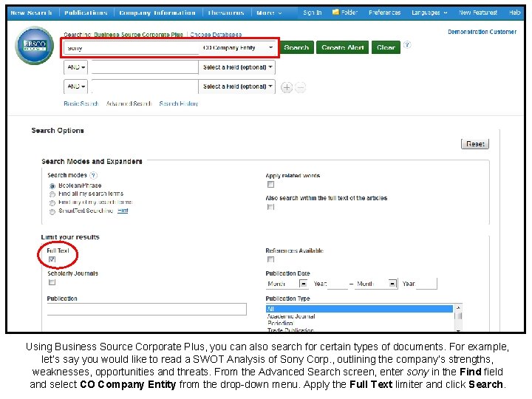Click Sign In link
Image resolution: width=532 pixels, height=399 pixels.
[x=312, y=13]
